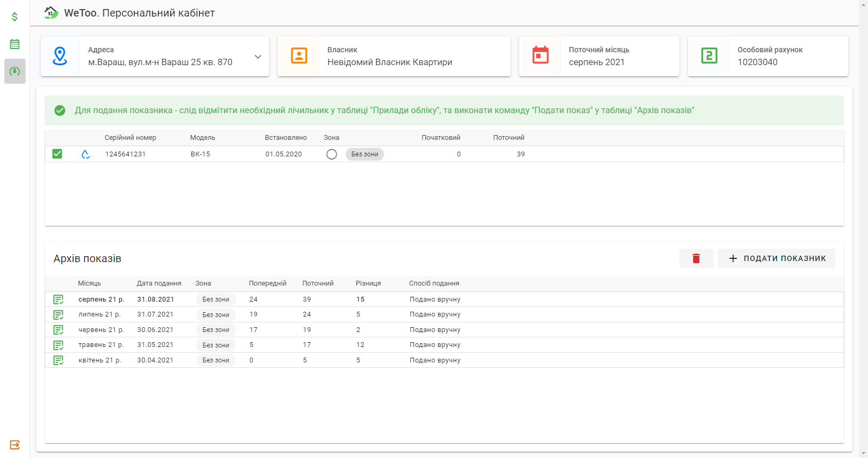Click the Встановлено column header
Screen dimensions: 868x458
[x=286, y=138]
